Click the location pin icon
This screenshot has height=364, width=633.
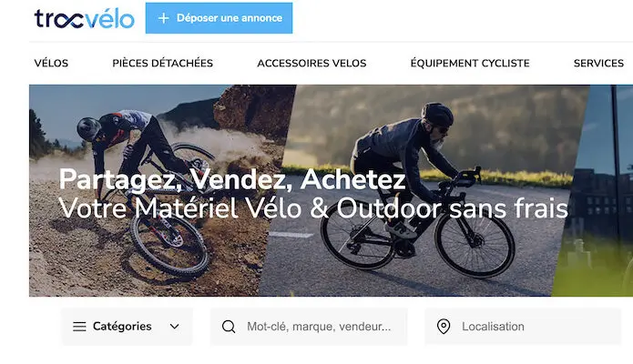tap(444, 327)
